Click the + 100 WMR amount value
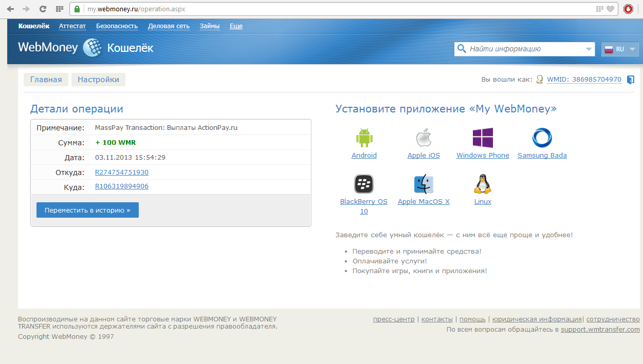The width and height of the screenshot is (643, 364). click(x=116, y=143)
